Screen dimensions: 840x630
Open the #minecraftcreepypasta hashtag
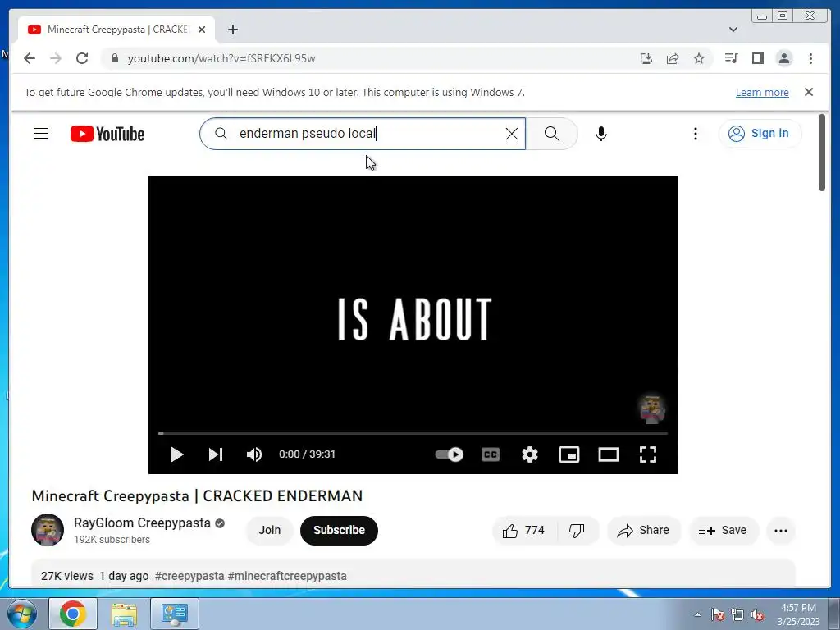click(x=287, y=576)
